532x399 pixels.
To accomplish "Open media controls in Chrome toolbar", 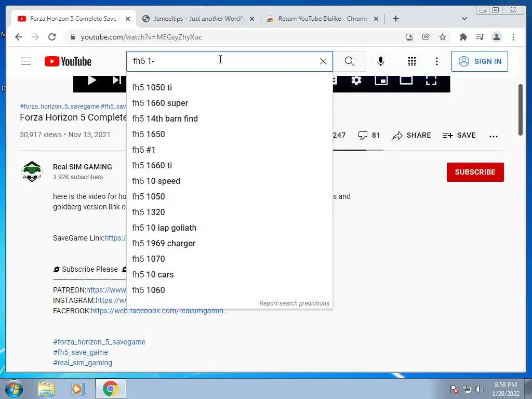I will click(x=480, y=37).
